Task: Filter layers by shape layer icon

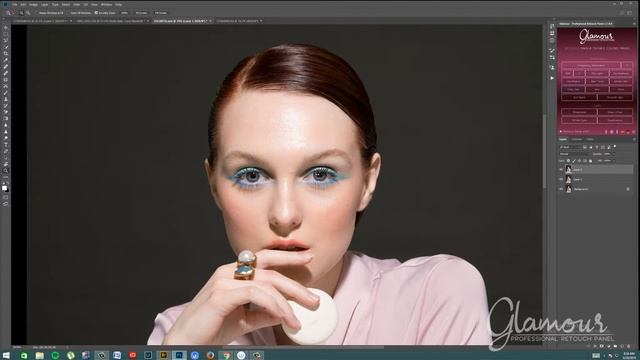Action: click(603, 147)
